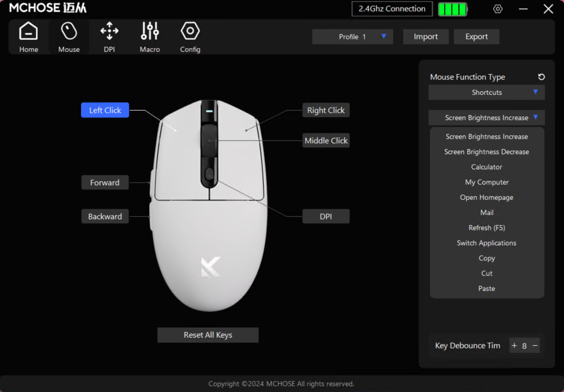Open the DPI settings icon
The width and height of the screenshot is (564, 392).
[109, 31]
